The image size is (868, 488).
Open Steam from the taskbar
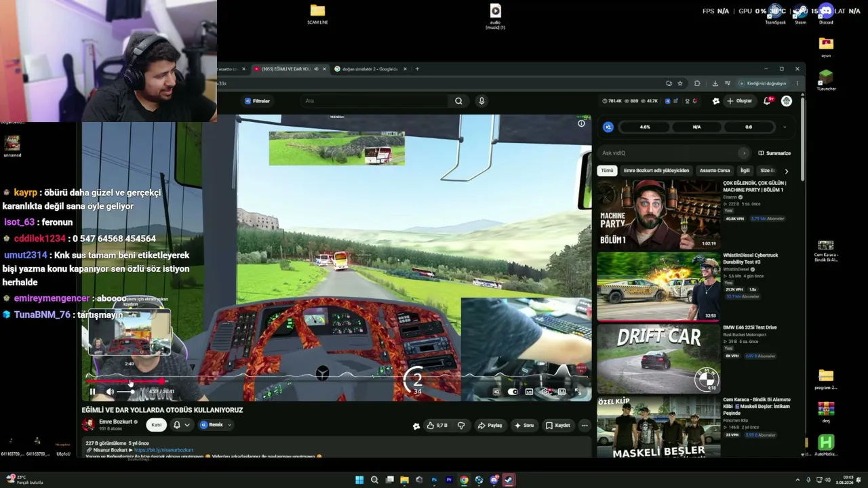click(x=509, y=480)
